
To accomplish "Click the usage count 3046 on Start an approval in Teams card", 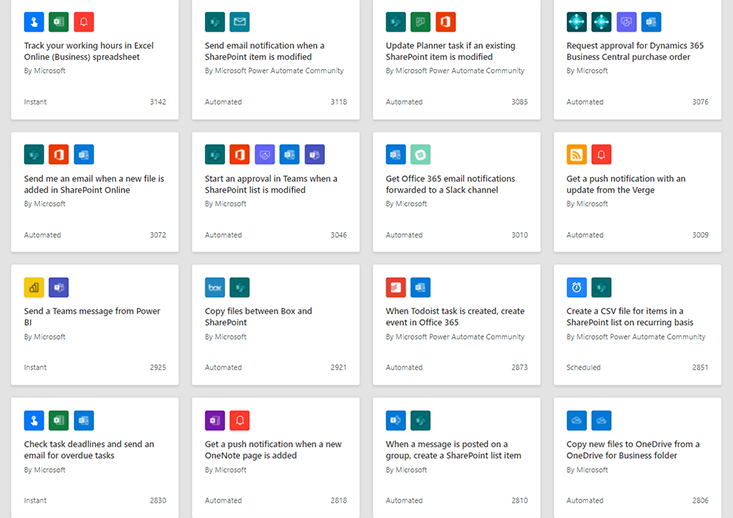I will [x=339, y=235].
